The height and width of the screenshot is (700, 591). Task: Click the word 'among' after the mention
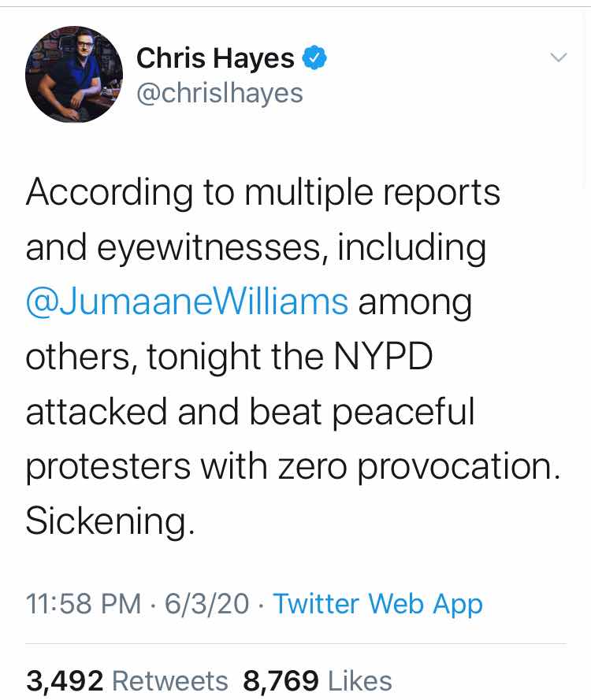415,304
